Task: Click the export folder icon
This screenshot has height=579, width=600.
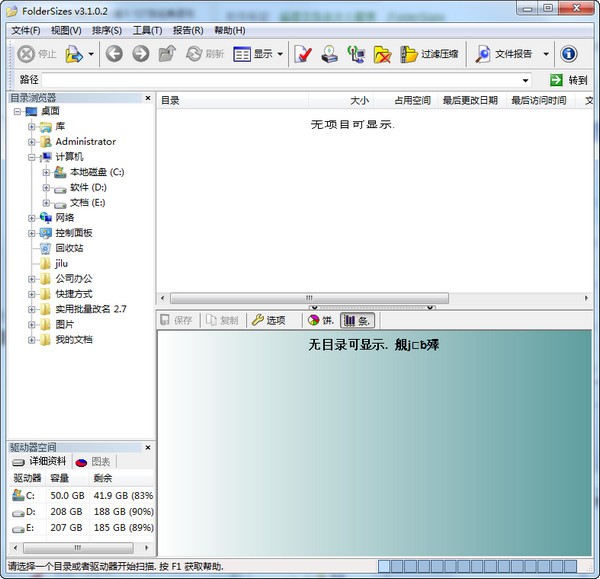Action: (x=74, y=54)
